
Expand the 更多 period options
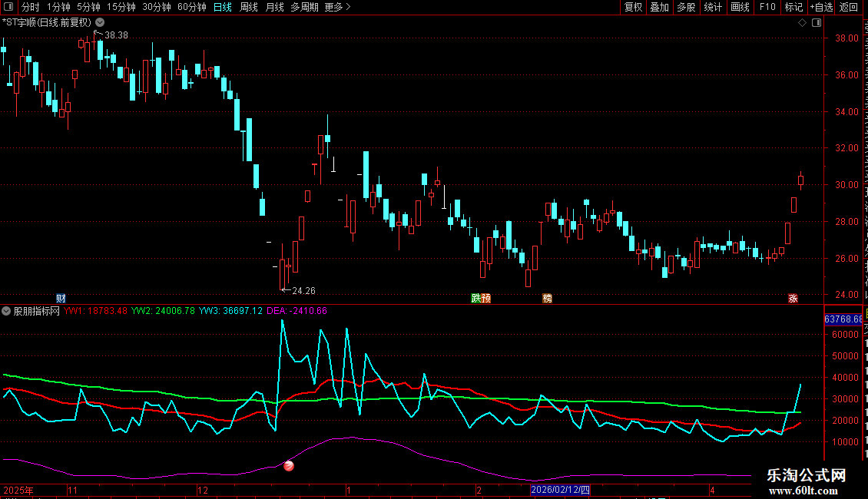(337, 7)
